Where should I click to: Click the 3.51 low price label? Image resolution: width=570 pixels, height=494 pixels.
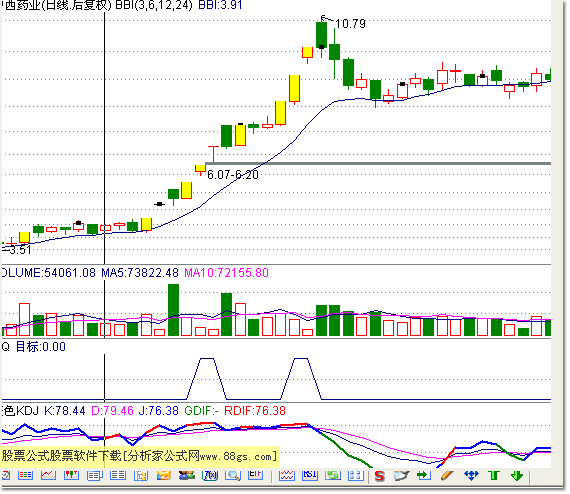[x=20, y=250]
